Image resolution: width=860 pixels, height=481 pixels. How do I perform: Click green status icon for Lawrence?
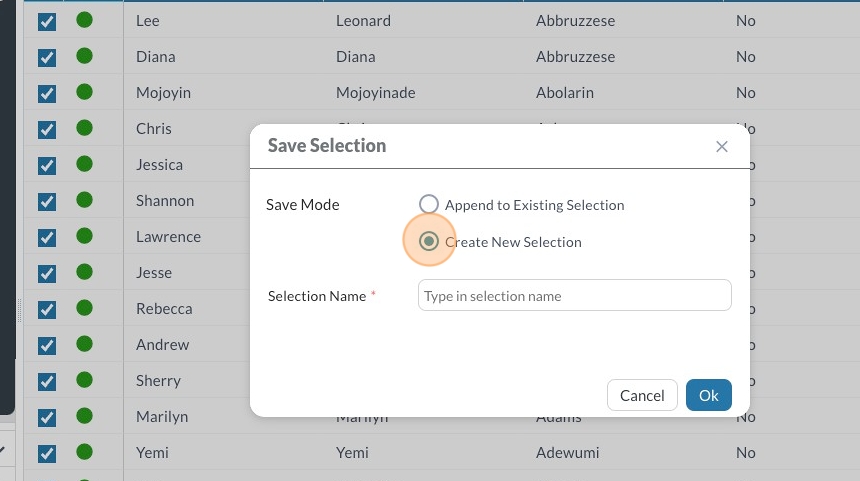click(85, 236)
